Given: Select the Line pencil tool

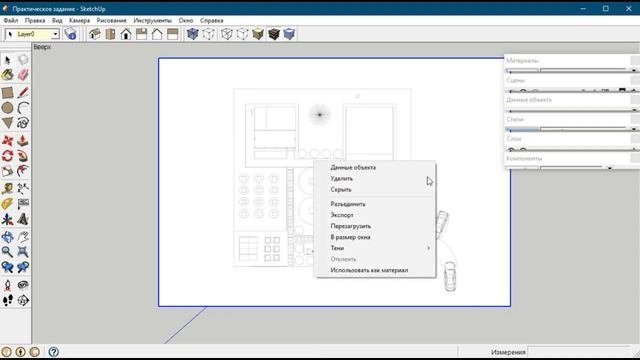Looking at the screenshot, I should pos(23,93).
